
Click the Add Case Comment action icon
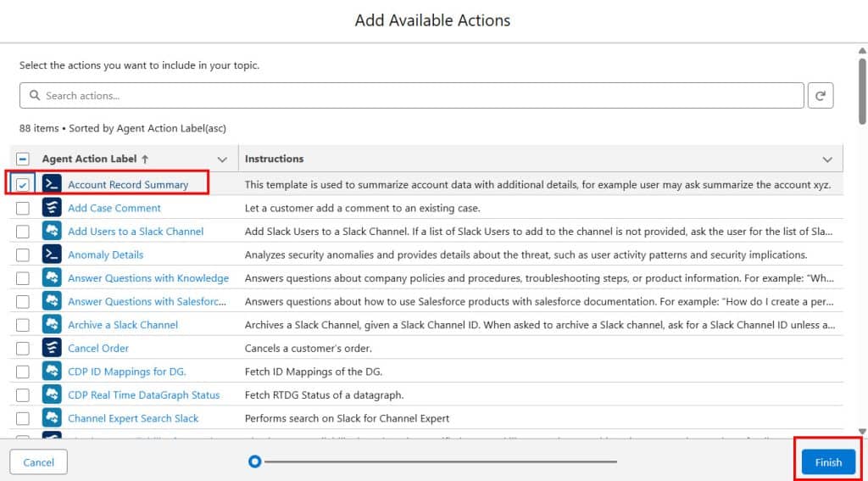pos(52,208)
